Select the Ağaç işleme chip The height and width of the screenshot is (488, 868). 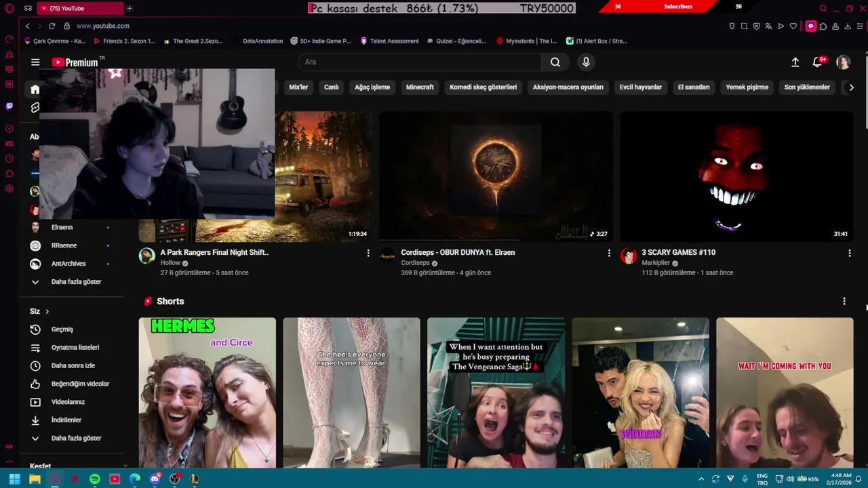[x=372, y=87]
